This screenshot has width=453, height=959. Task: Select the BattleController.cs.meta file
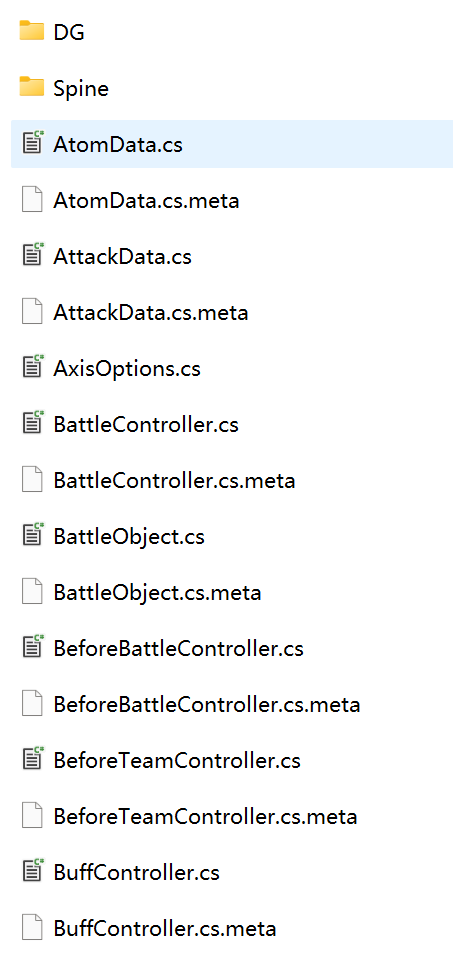tap(174, 481)
